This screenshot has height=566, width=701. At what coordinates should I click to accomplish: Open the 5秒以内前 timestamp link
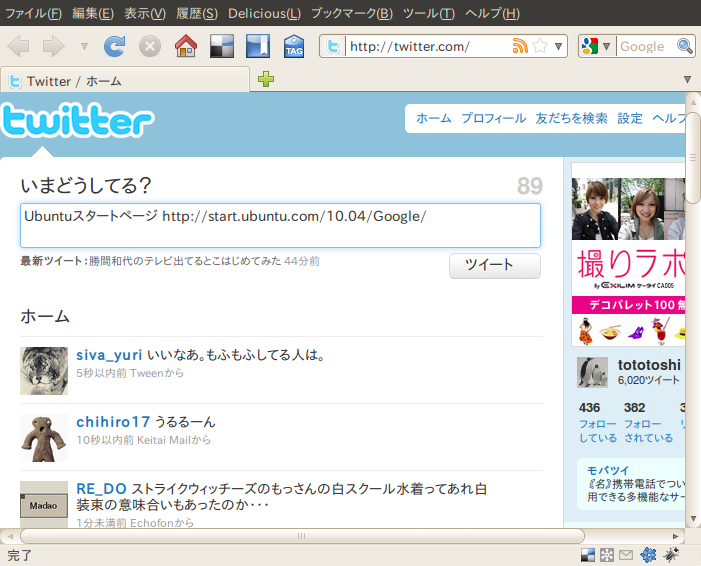(x=101, y=373)
